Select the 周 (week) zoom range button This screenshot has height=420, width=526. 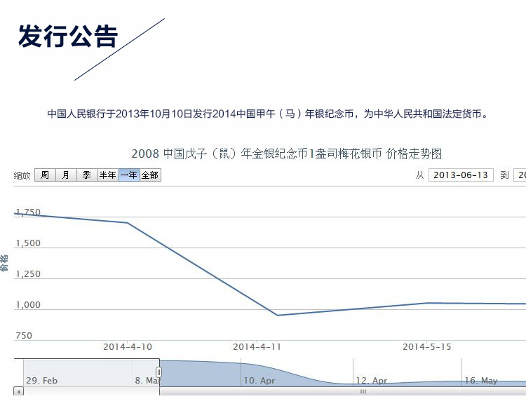point(44,175)
